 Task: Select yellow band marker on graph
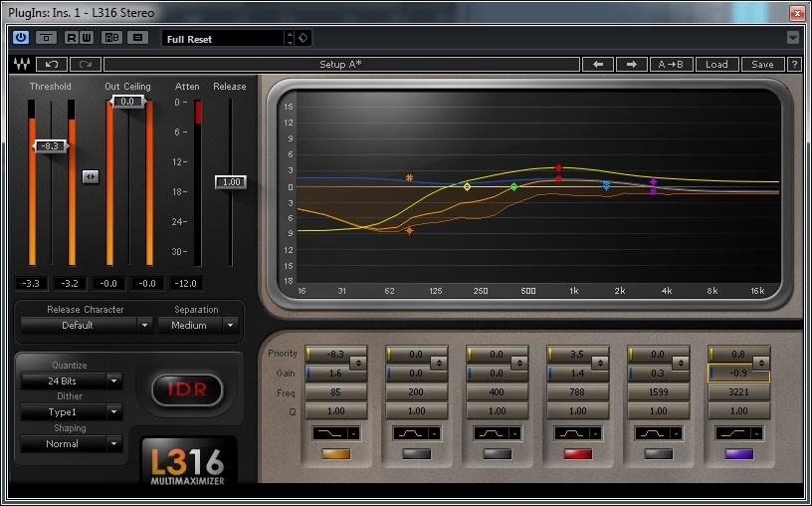(467, 186)
